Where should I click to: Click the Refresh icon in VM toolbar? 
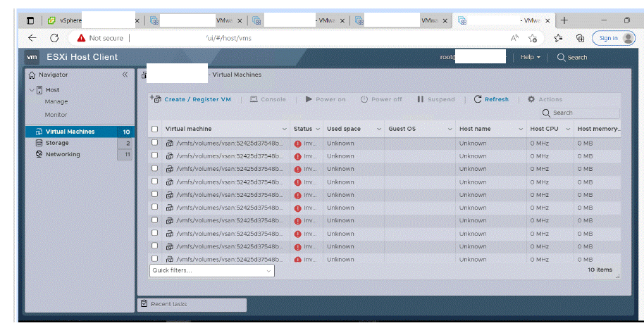pyautogui.click(x=478, y=99)
